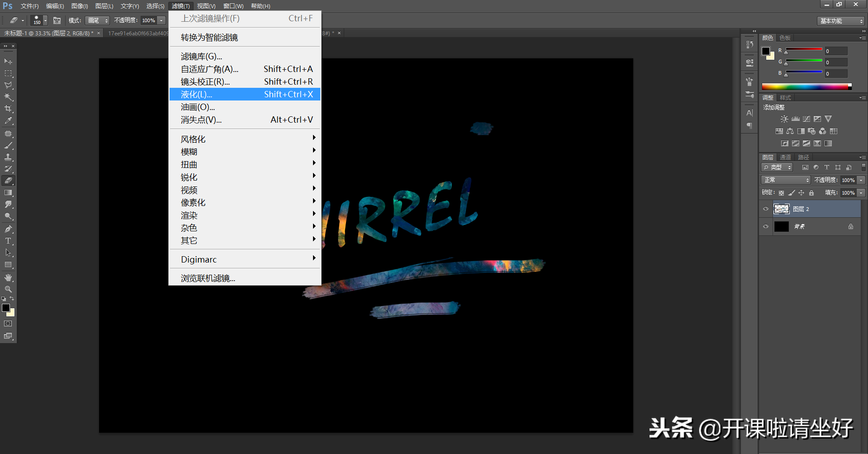Add a Brightness/Contrast adjustment
Viewport: 868px width, 454px height.
click(x=784, y=119)
